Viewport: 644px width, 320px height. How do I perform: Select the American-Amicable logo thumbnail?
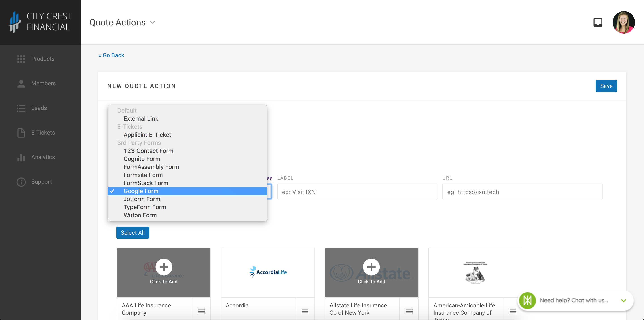[x=475, y=273]
